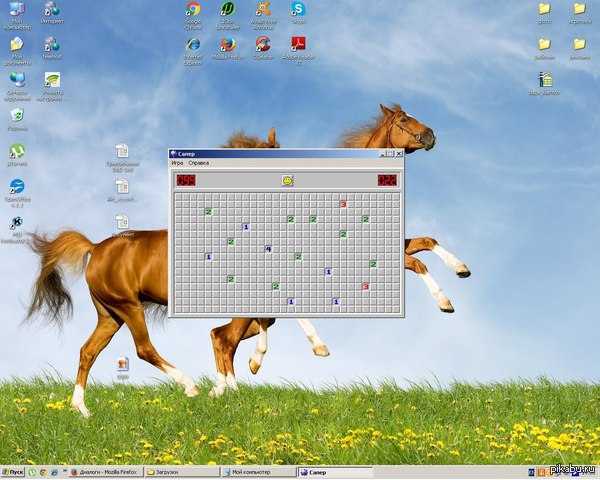Switch to Диалоги - Mozilla Firefox taskbar button
The image size is (600, 480).
click(x=104, y=471)
